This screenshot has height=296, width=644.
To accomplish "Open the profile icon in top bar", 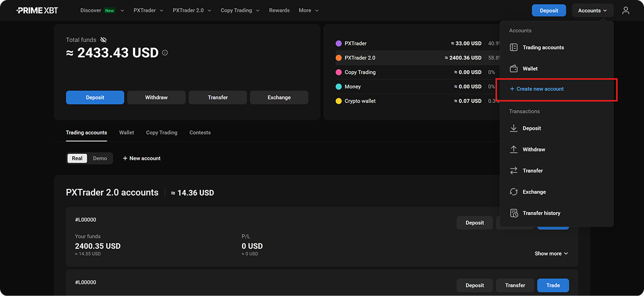I will coord(626,10).
